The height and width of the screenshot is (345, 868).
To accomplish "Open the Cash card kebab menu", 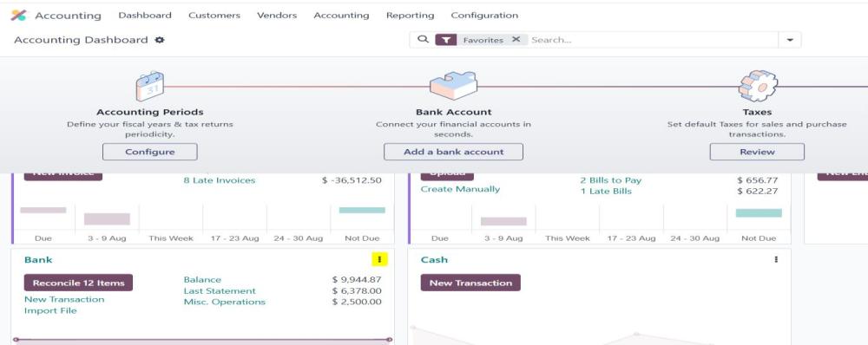I will click(x=776, y=259).
